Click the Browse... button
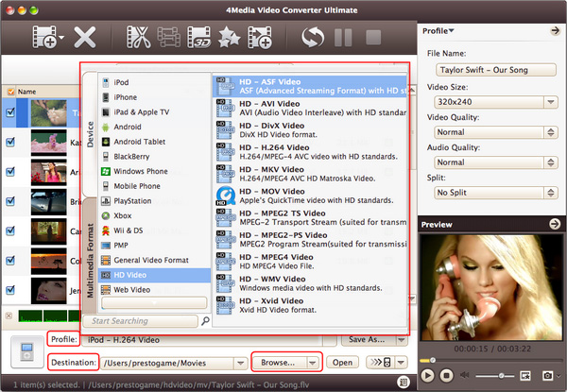The height and width of the screenshot is (392, 567). click(286, 362)
